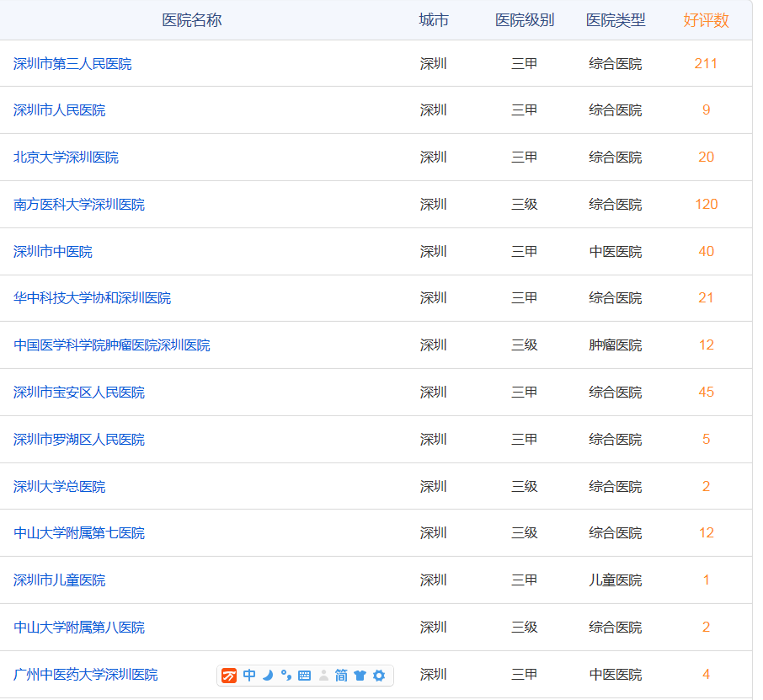
Task: Open 中国医学科学院肿瘤医院深圳医院 link
Action: click(112, 345)
